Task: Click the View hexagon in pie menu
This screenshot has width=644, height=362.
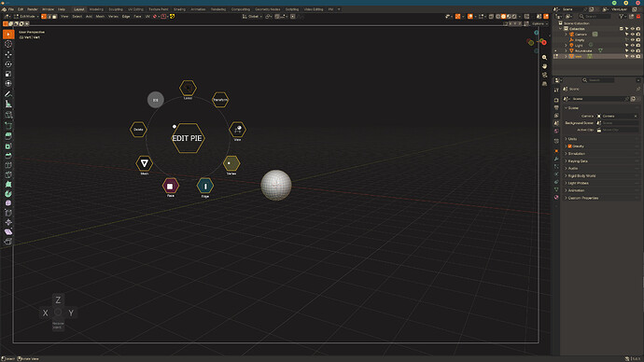Action: 237,130
